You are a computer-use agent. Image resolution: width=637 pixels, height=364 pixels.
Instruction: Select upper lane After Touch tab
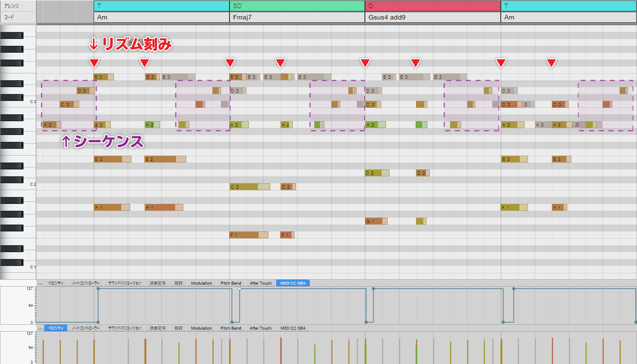coord(260,283)
